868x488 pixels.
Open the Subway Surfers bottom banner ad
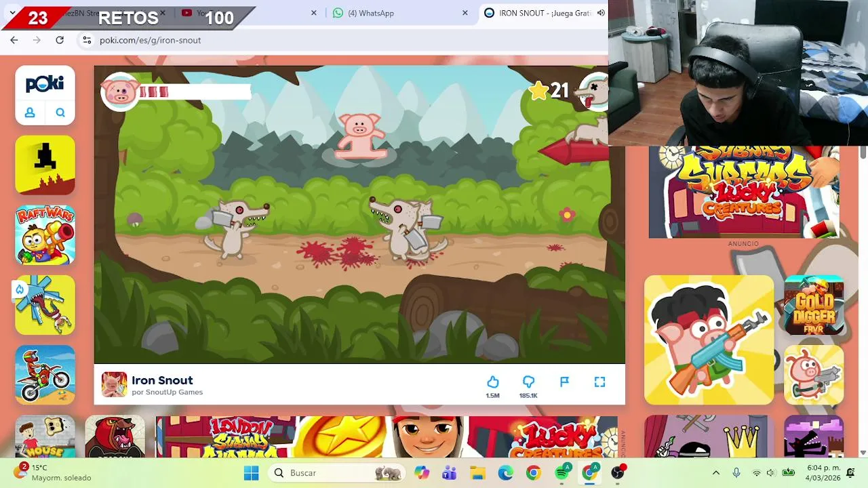point(387,437)
